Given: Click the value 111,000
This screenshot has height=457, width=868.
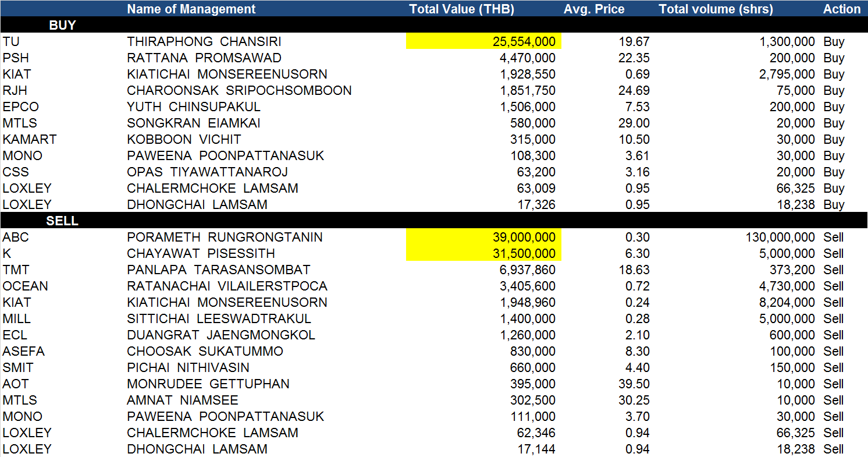Looking at the screenshot, I should pyautogui.click(x=532, y=416).
